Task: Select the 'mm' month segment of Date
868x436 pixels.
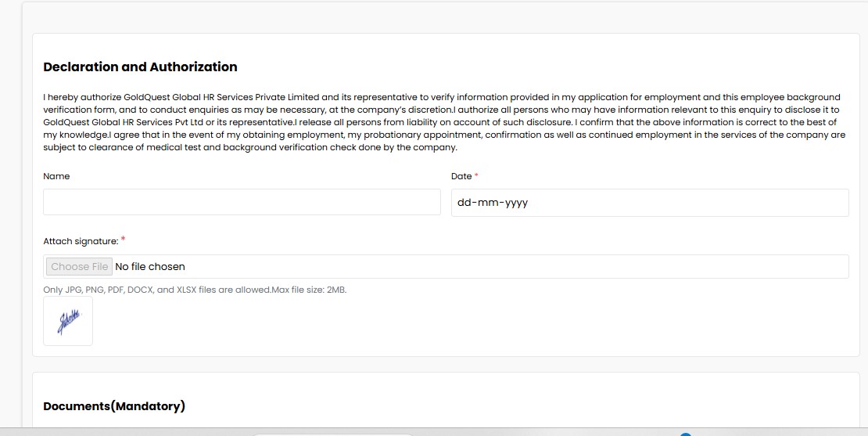Action: (x=486, y=203)
